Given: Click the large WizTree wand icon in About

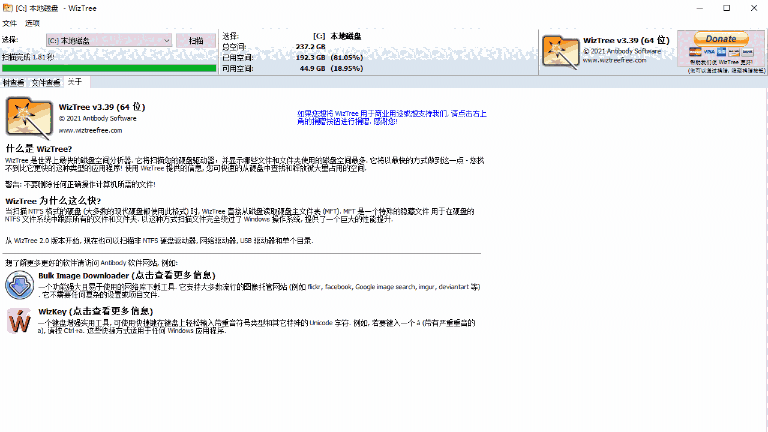Looking at the screenshot, I should [x=29, y=118].
